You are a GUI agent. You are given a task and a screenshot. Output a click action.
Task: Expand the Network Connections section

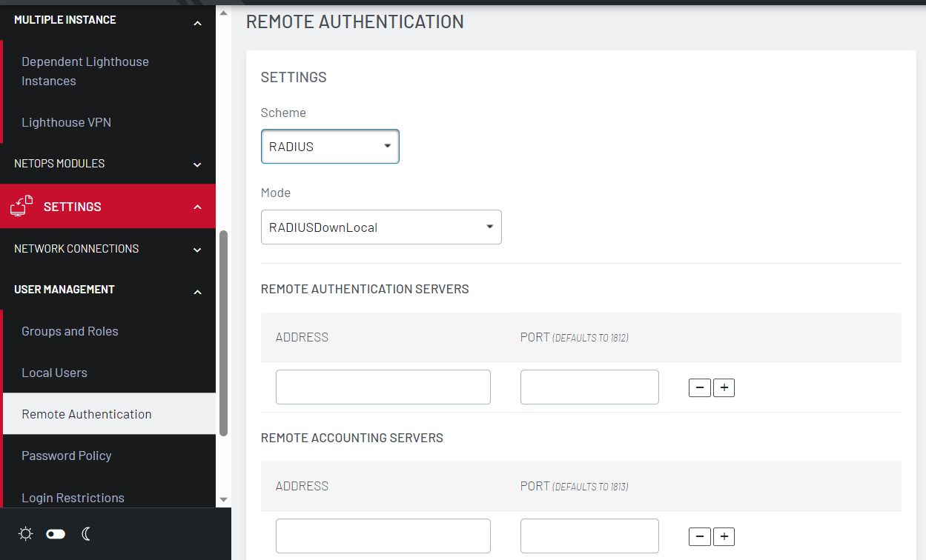click(197, 250)
